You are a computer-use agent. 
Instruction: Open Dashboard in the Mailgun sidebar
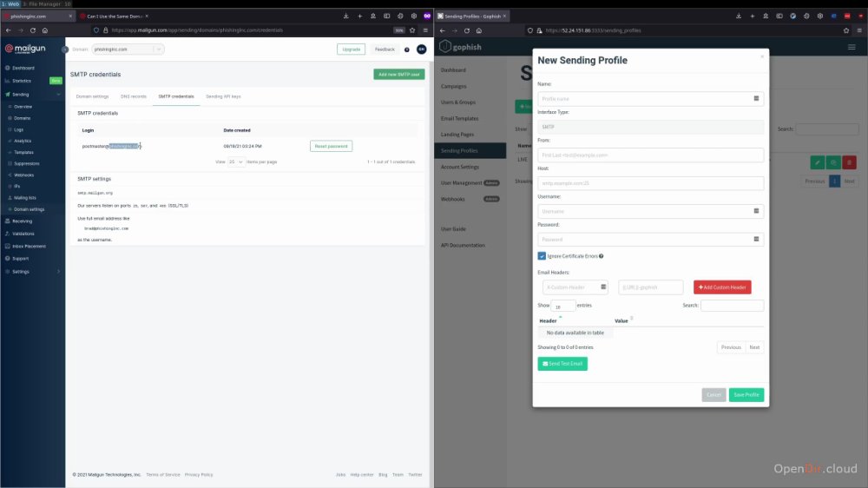pyautogui.click(x=23, y=68)
